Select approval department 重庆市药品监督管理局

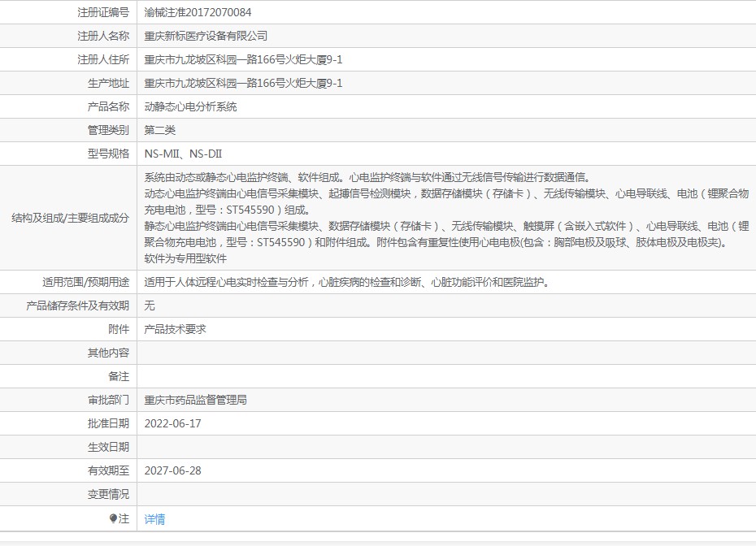[196, 400]
